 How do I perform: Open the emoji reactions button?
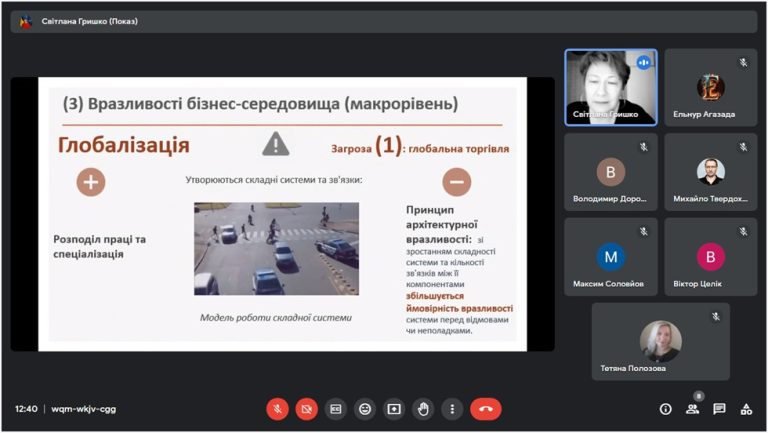[x=365, y=409]
